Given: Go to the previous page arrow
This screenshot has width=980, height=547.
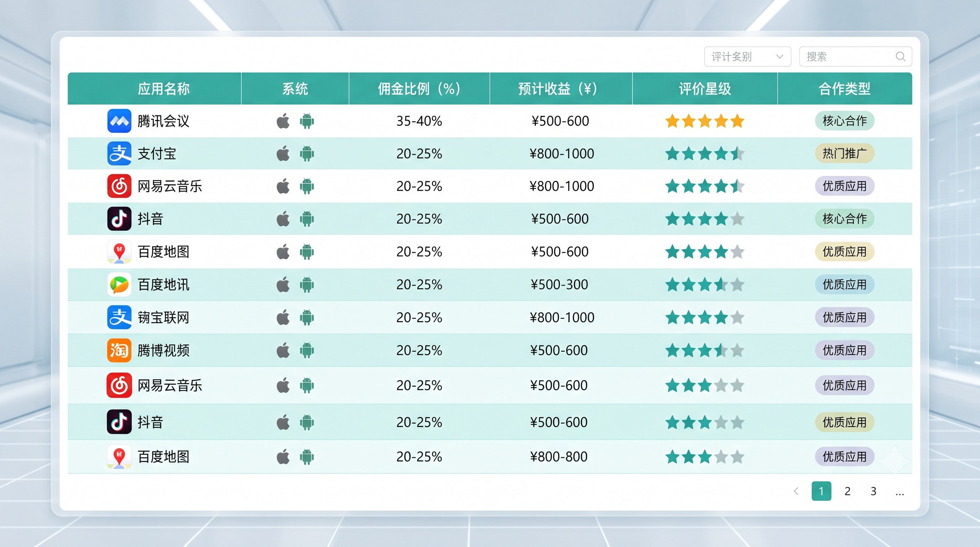Looking at the screenshot, I should (796, 491).
